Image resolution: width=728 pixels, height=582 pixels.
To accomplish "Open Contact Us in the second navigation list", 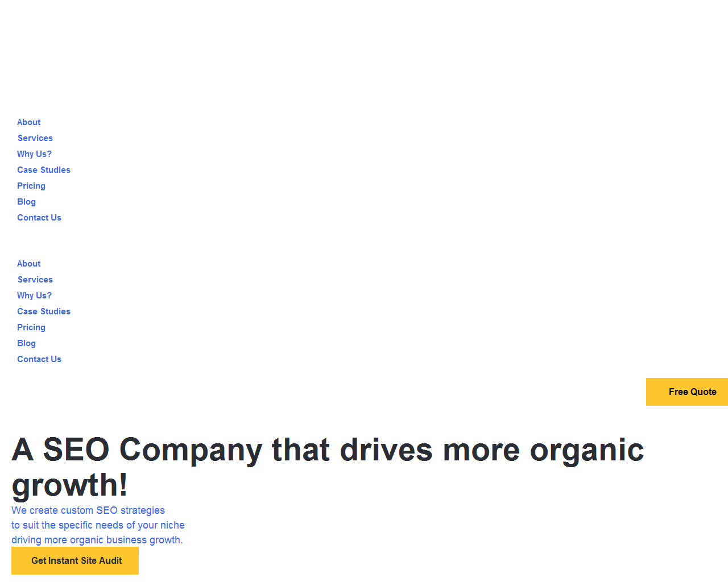I will point(39,359).
